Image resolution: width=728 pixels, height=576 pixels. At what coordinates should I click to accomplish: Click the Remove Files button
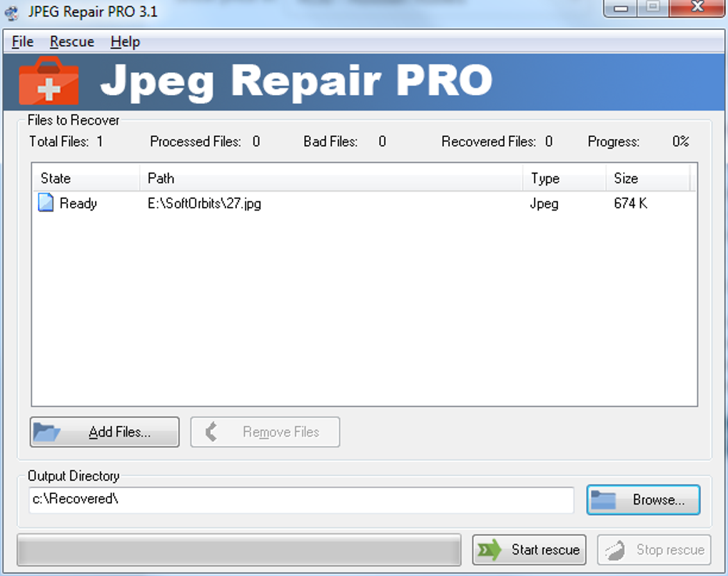265,432
